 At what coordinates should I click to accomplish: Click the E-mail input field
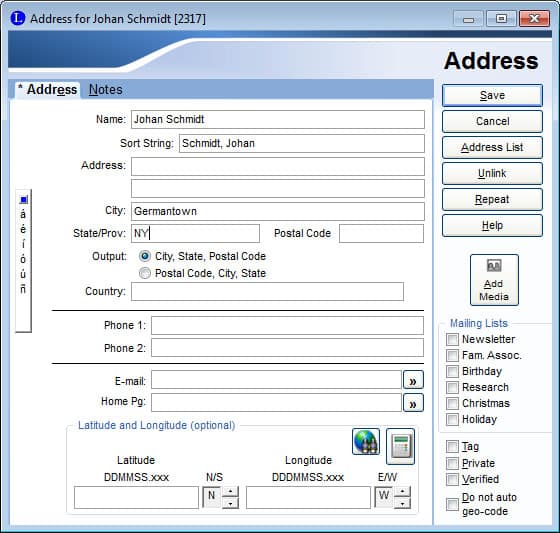276,380
